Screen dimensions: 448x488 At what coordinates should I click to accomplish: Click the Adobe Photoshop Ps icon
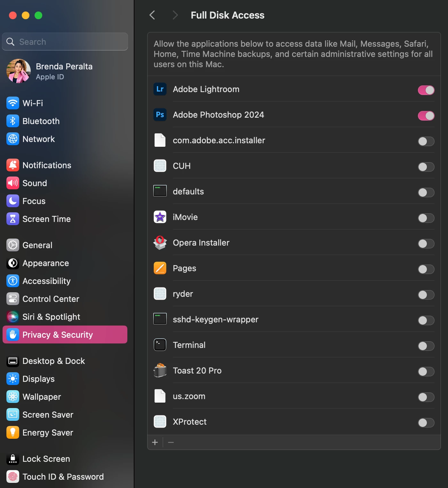[160, 114]
